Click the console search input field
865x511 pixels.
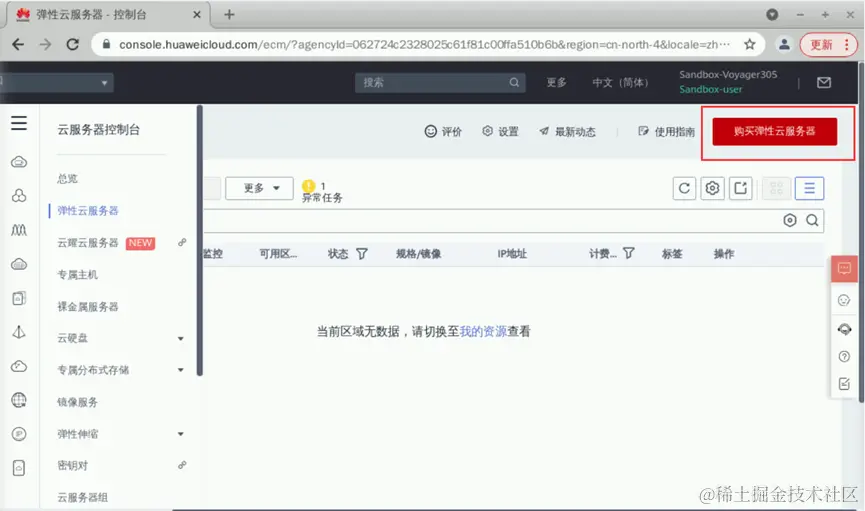440,82
